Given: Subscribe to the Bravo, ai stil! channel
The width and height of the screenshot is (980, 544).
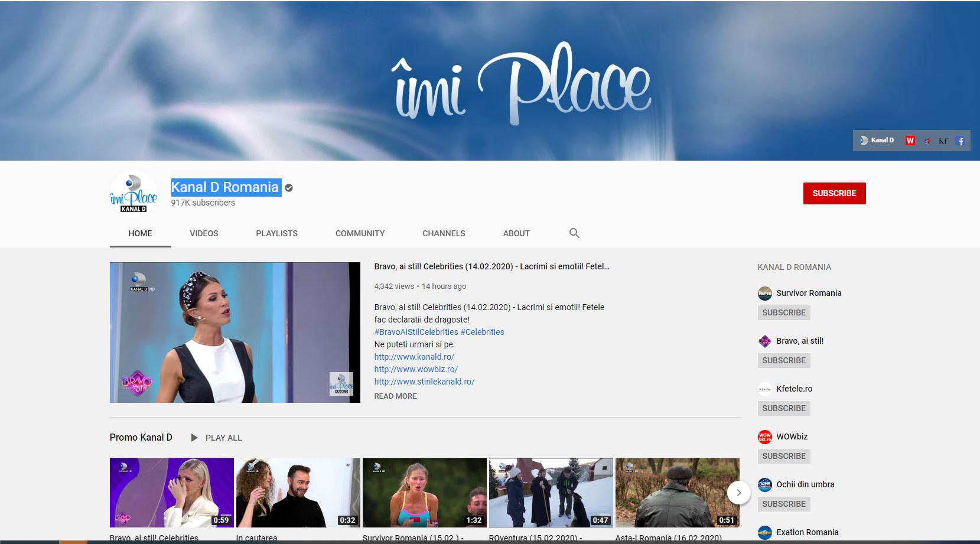Looking at the screenshot, I should coord(784,360).
